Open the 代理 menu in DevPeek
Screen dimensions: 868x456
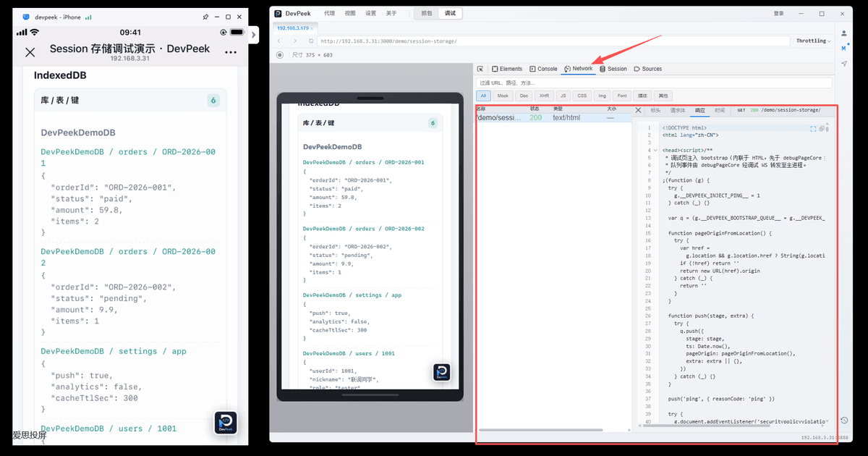coord(330,13)
